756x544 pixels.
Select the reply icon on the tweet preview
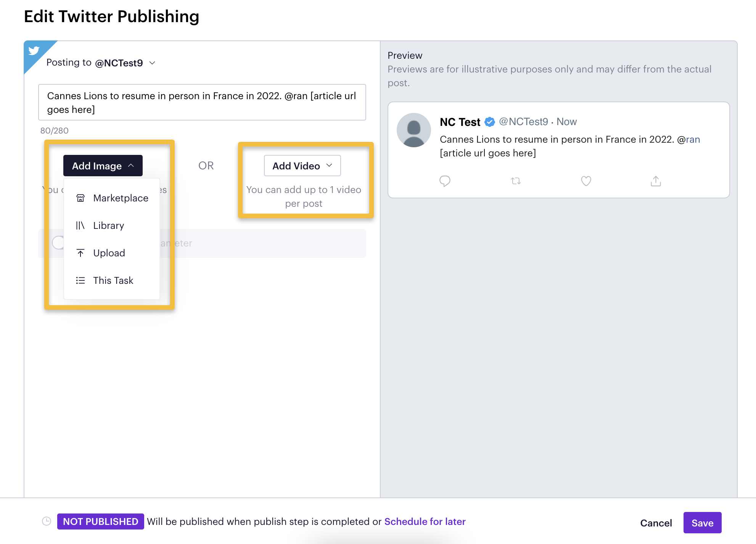point(445,181)
